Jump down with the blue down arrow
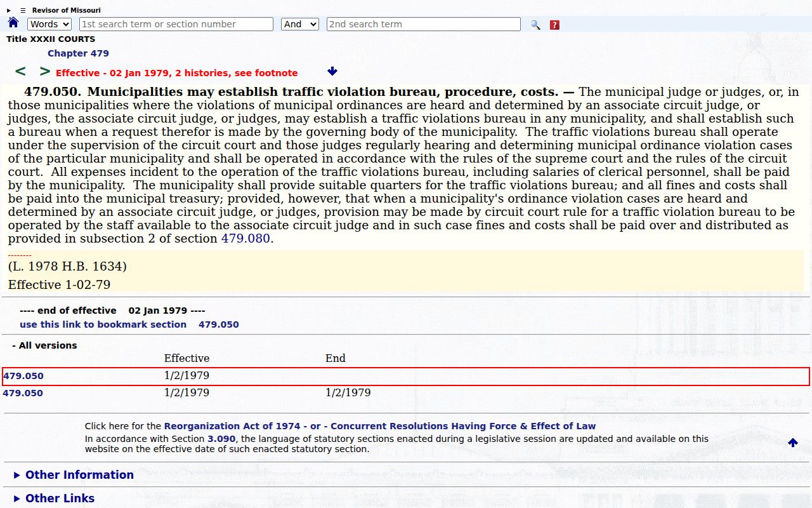The image size is (812, 508). [x=332, y=71]
